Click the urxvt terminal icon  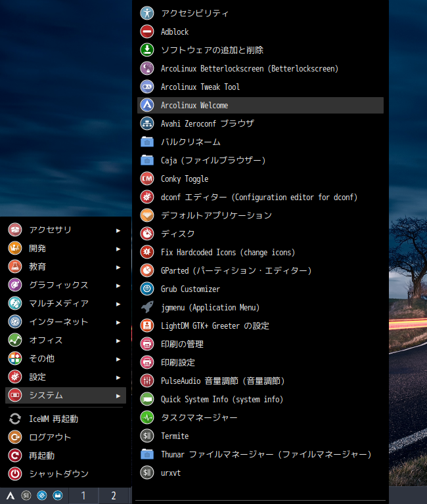[x=147, y=472]
